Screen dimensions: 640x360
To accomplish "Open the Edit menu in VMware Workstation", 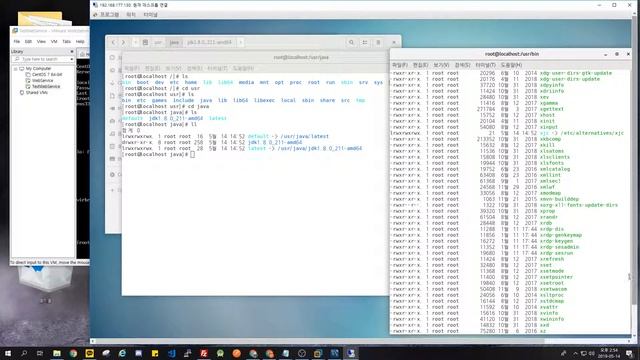I will [x=28, y=42].
